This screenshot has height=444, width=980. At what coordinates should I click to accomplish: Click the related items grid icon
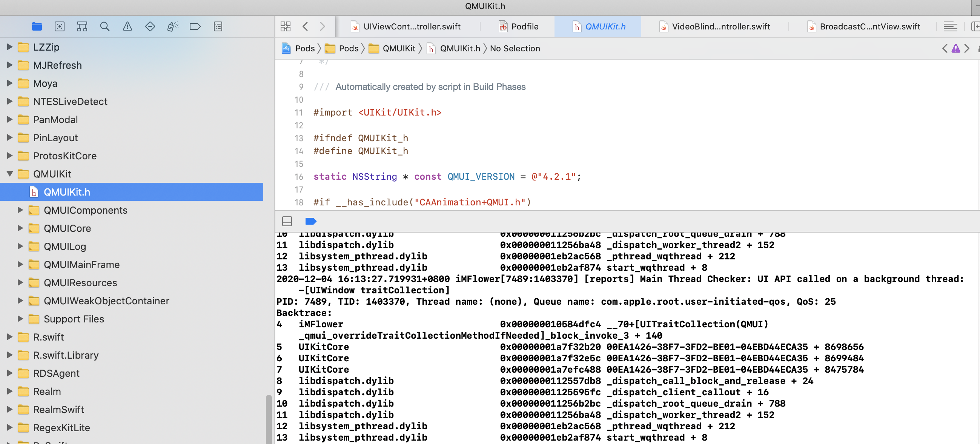[285, 26]
